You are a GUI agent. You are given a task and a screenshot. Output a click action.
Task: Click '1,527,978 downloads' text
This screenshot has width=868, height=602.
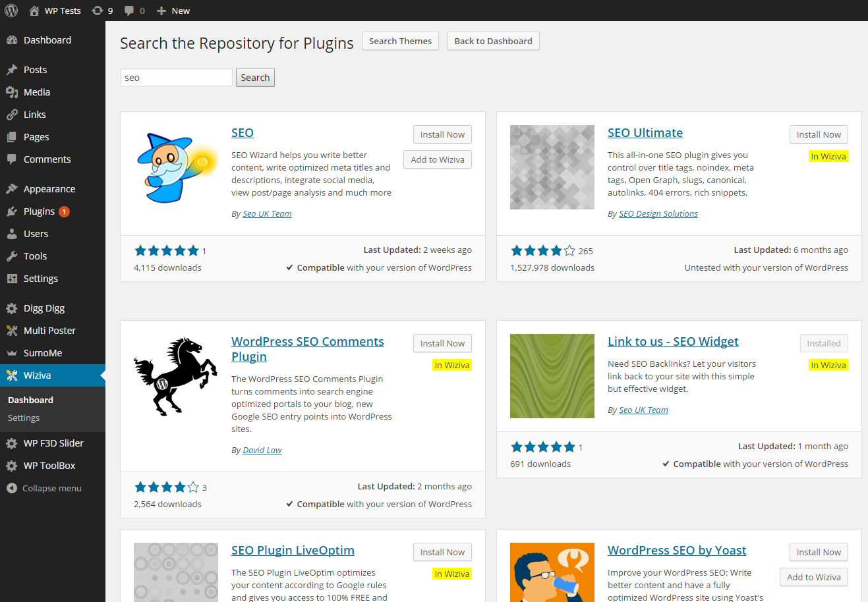pyautogui.click(x=552, y=267)
